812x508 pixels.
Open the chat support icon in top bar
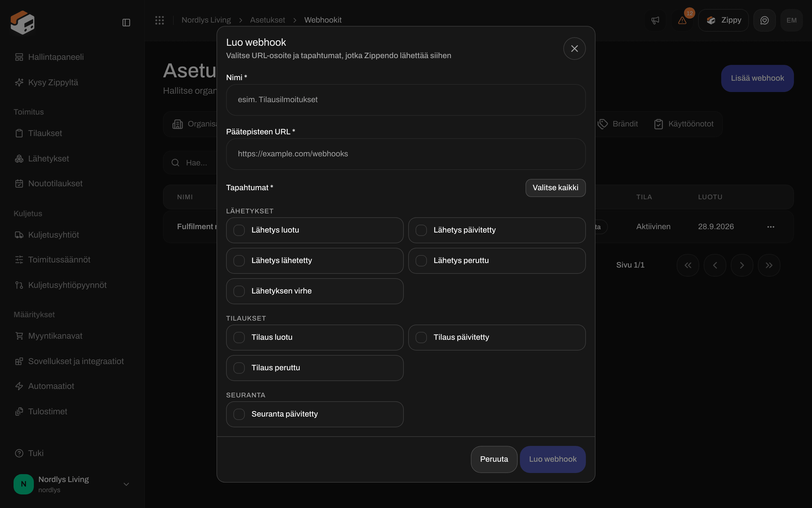tap(764, 21)
